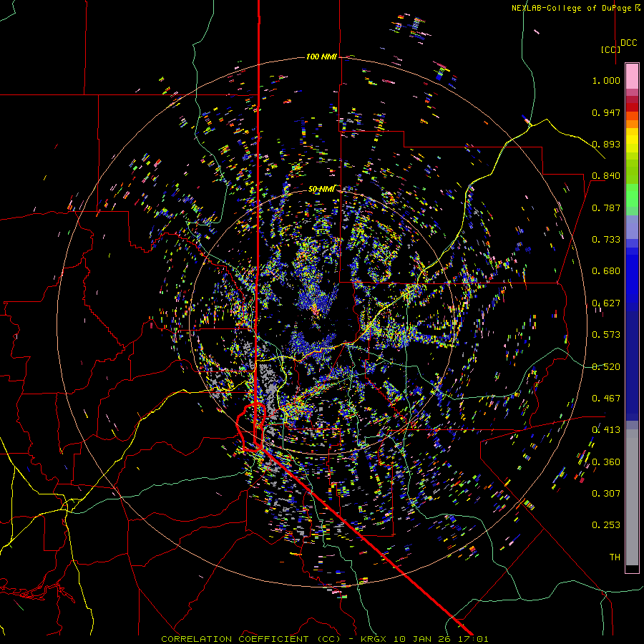Click the pink segment atop the color bar
The image size is (644, 644).
[x=632, y=76]
